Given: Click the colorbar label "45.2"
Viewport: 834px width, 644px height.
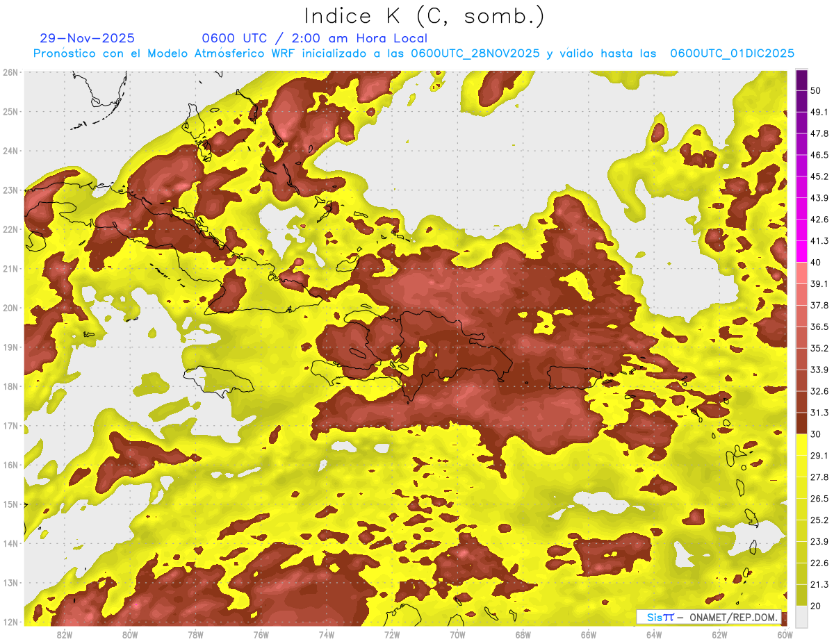Looking at the screenshot, I should click(819, 176).
